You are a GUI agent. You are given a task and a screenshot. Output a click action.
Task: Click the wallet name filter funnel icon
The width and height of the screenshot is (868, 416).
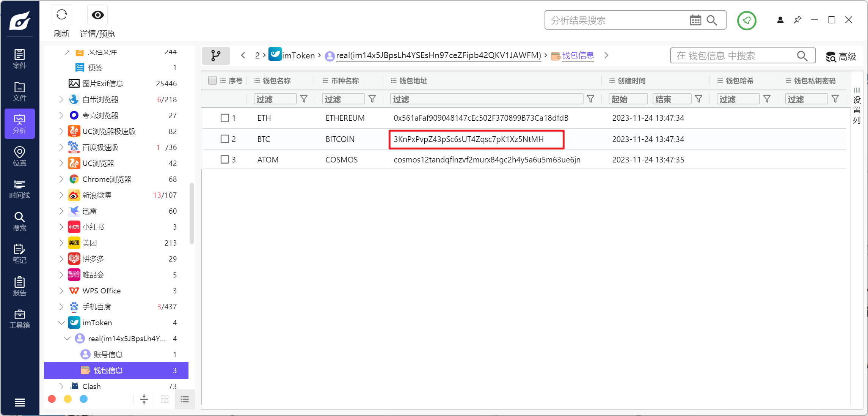[304, 99]
